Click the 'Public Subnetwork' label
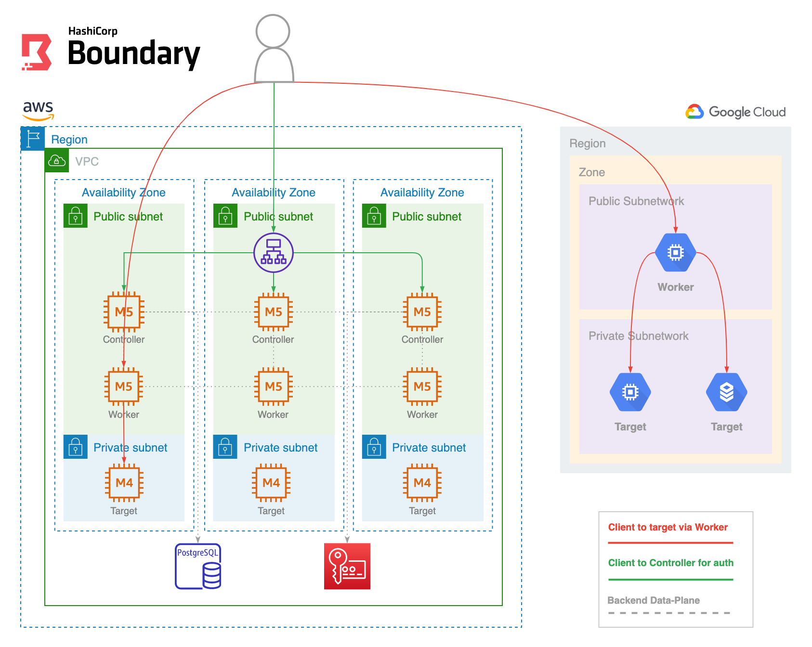 point(636,201)
